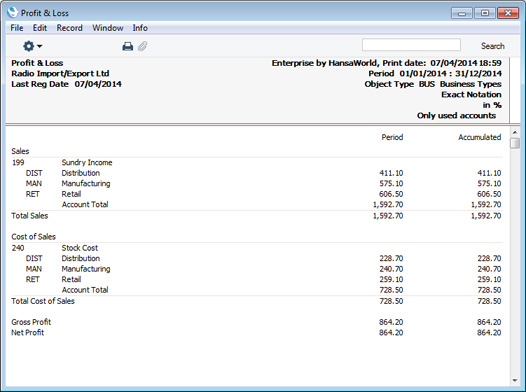Screen dimensions: 526x392
Task: Open the gear operations menu dropdown
Action: pyautogui.click(x=32, y=46)
